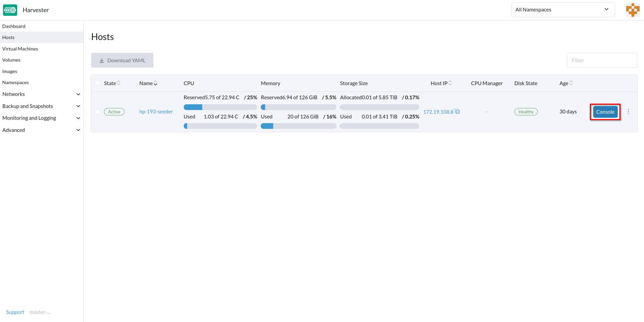Sort hosts by Age column

(571, 83)
